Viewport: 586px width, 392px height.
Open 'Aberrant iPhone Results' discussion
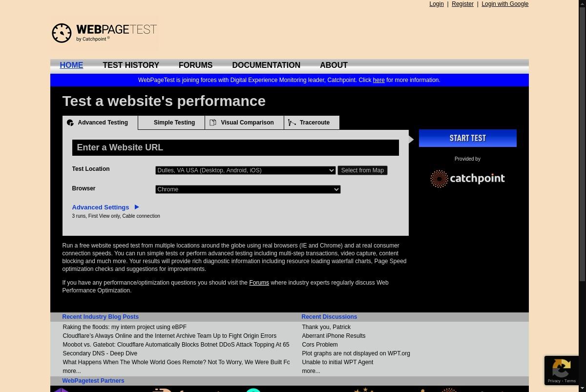pyautogui.click(x=334, y=336)
